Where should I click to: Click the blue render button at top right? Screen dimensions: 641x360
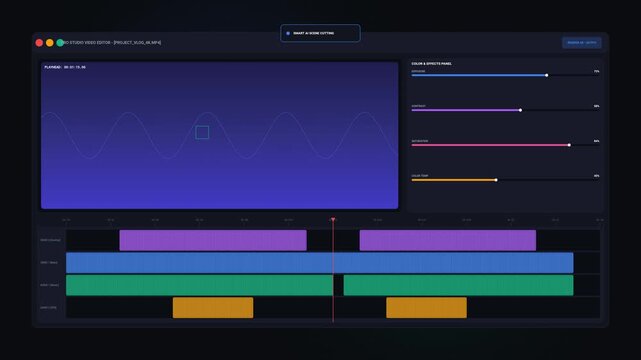[581, 42]
